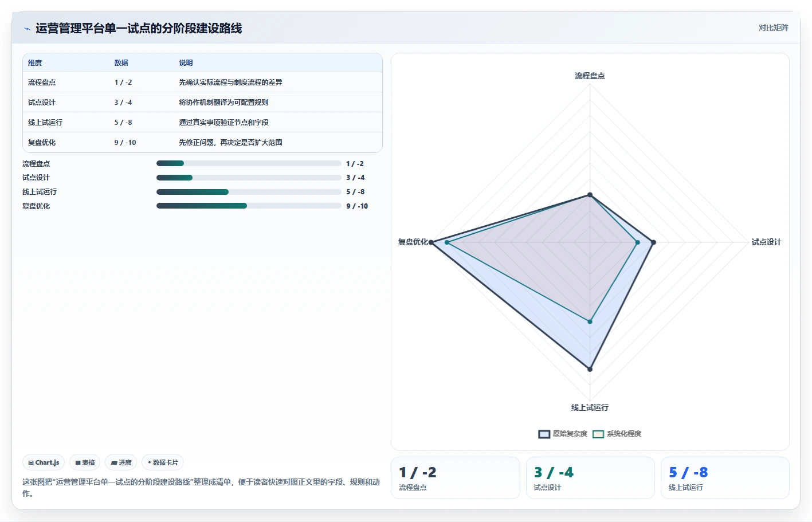Click the dark data point on 线上试运行 axis
Screen dimensions: 812x522
[x=590, y=369]
